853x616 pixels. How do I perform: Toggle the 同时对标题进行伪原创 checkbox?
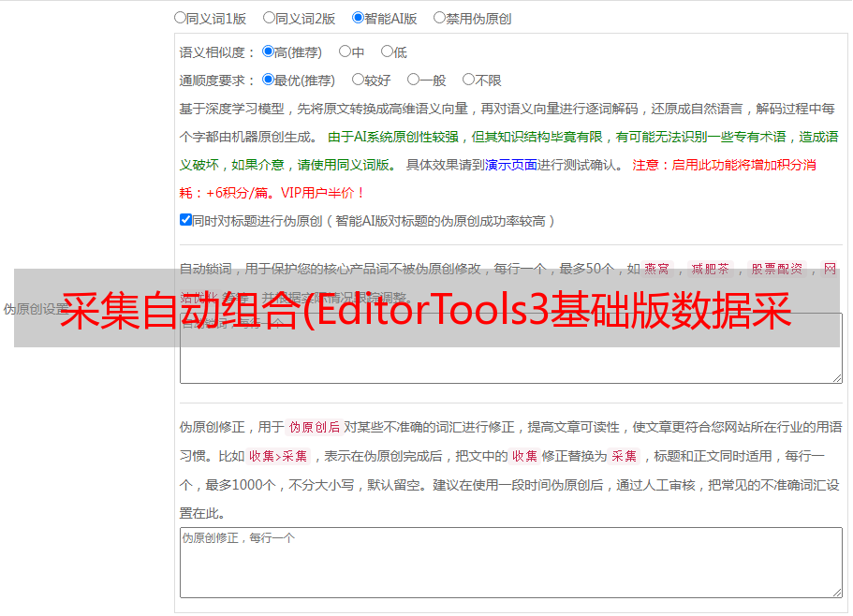[185, 220]
